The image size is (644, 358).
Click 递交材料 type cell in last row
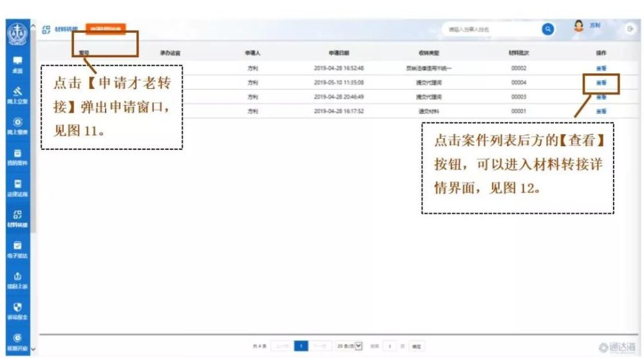pyautogui.click(x=429, y=111)
